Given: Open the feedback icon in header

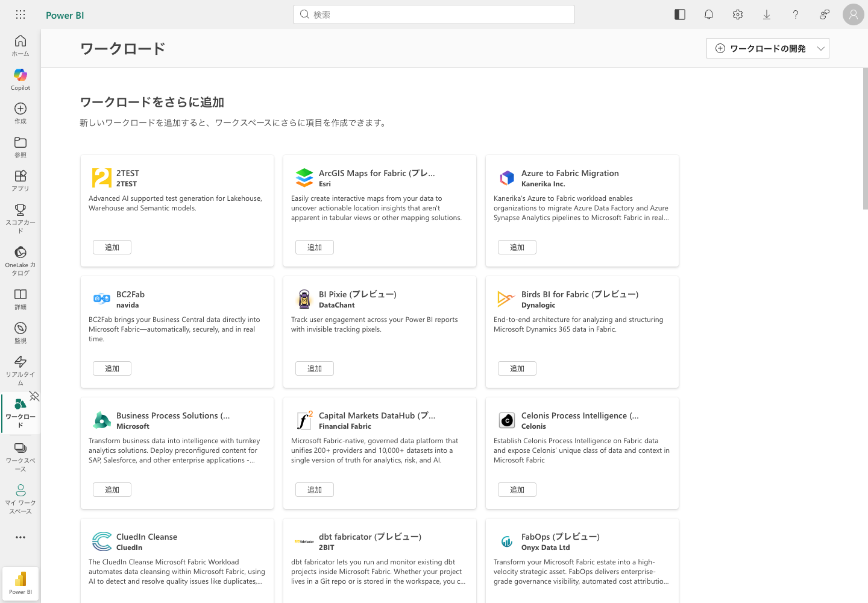Looking at the screenshot, I should click(x=825, y=14).
